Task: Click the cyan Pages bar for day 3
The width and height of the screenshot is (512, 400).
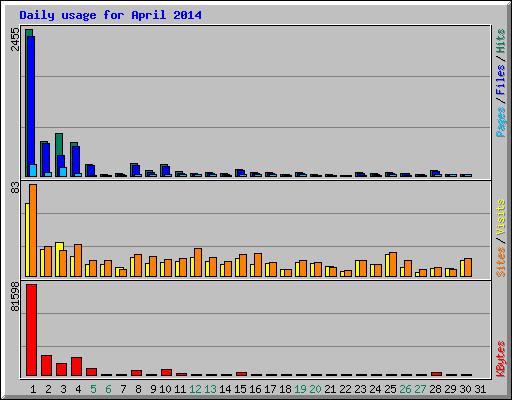Action: [63, 172]
